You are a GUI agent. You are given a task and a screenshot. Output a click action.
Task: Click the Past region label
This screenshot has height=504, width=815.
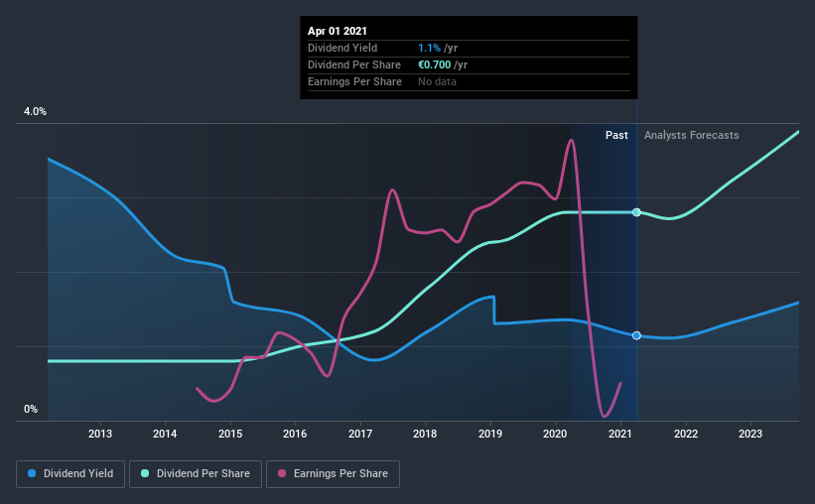pos(616,135)
